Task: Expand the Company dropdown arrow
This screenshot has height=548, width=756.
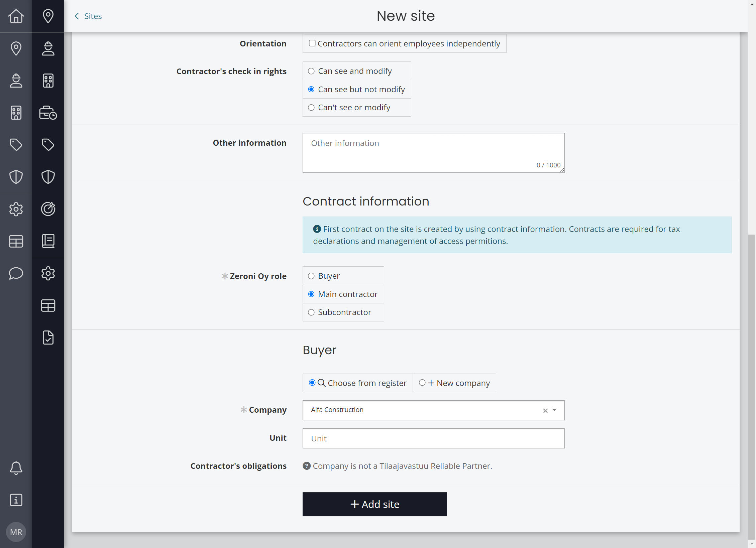Action: (554, 410)
